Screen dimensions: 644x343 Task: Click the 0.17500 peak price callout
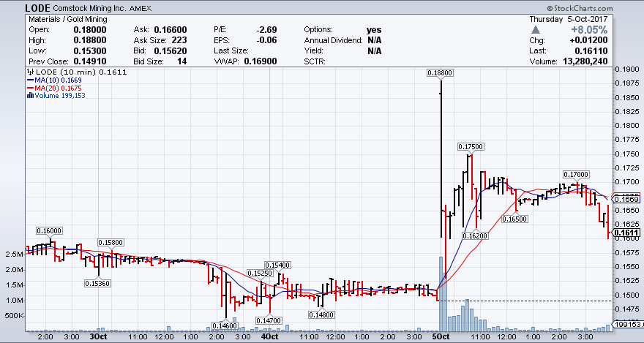tap(471, 147)
